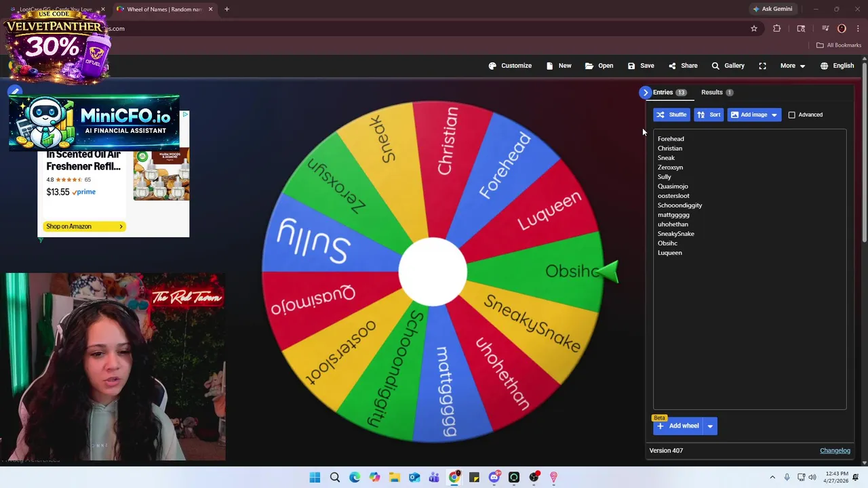Change language from English
The height and width of the screenshot is (488, 868).
coord(837,66)
